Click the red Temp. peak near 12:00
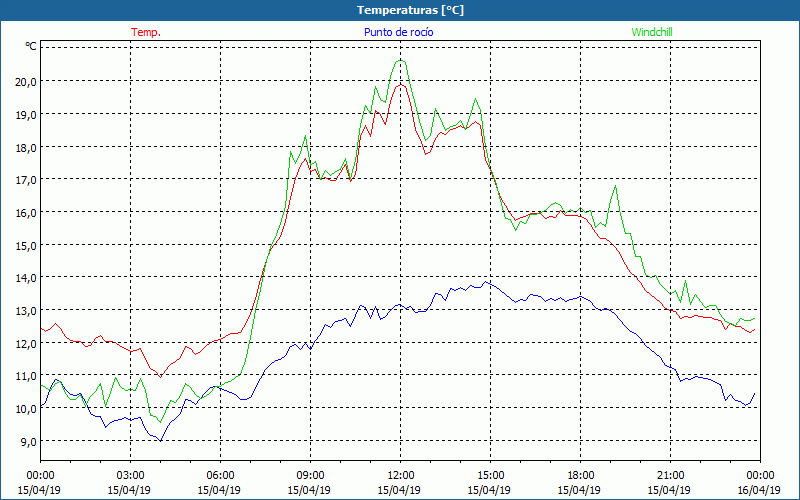This screenshot has height=500, width=800. 401,85
